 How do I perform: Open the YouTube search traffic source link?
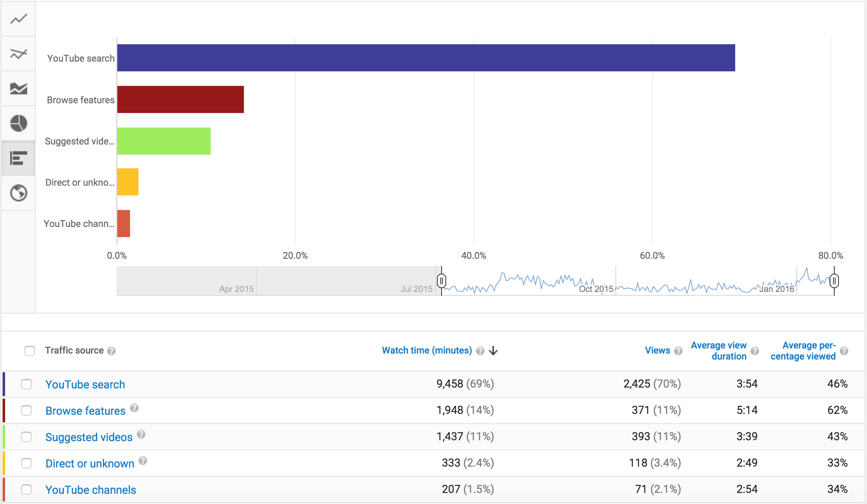85,385
